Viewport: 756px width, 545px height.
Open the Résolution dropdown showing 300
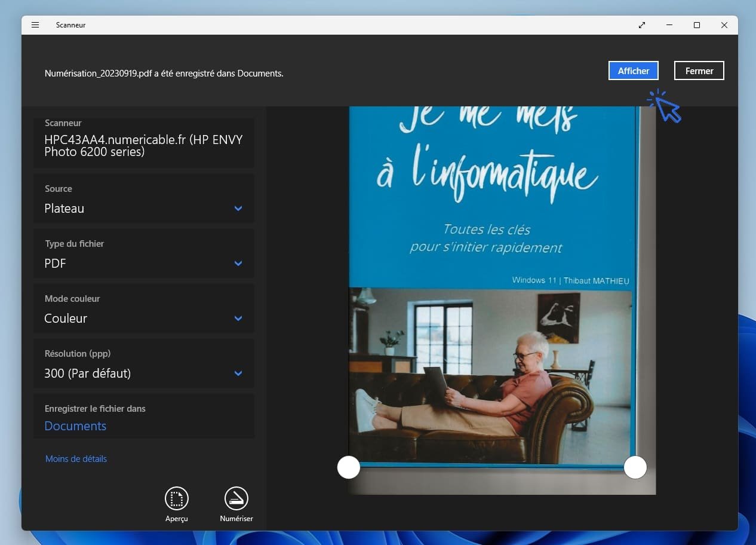click(x=144, y=365)
